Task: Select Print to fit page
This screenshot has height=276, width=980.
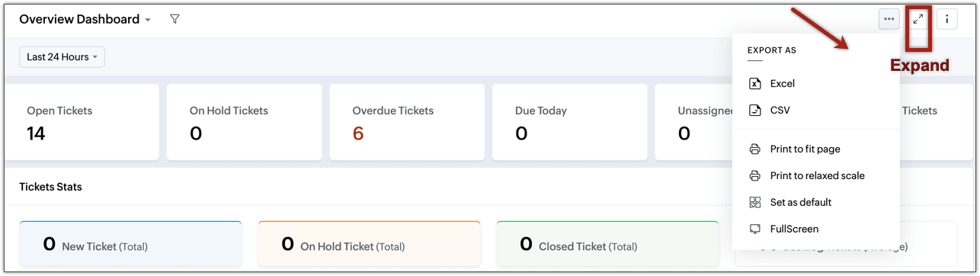Action: point(805,149)
